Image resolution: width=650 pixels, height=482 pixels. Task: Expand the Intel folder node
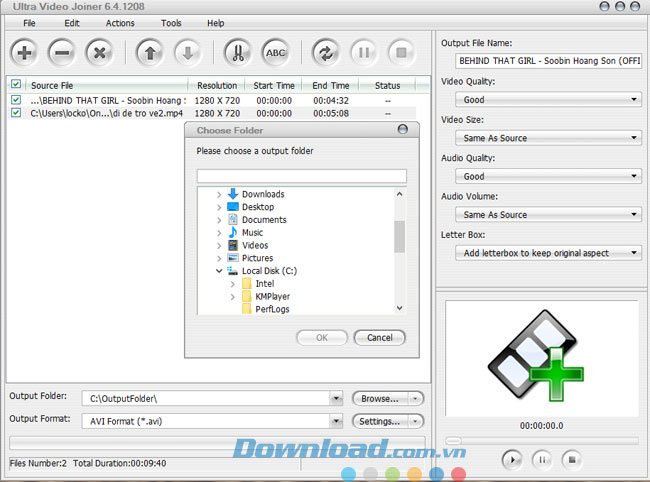(x=233, y=284)
